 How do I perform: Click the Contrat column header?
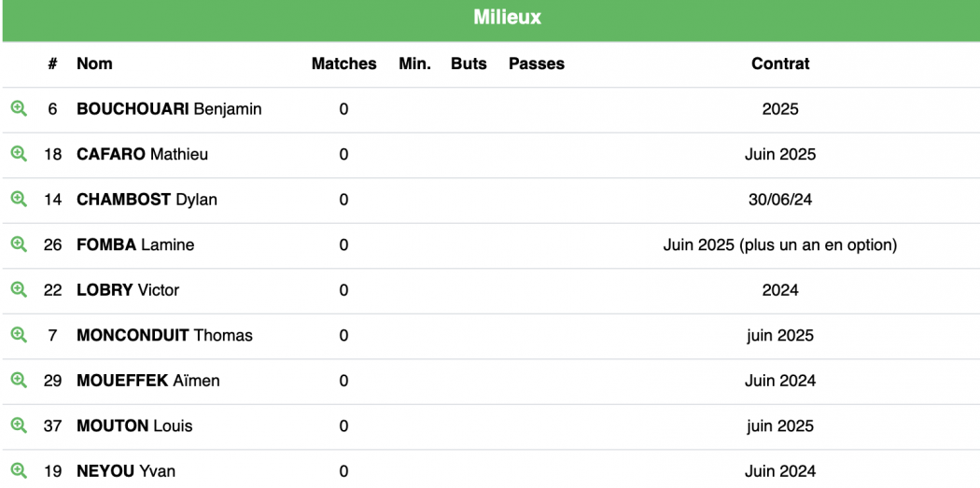[x=780, y=63]
